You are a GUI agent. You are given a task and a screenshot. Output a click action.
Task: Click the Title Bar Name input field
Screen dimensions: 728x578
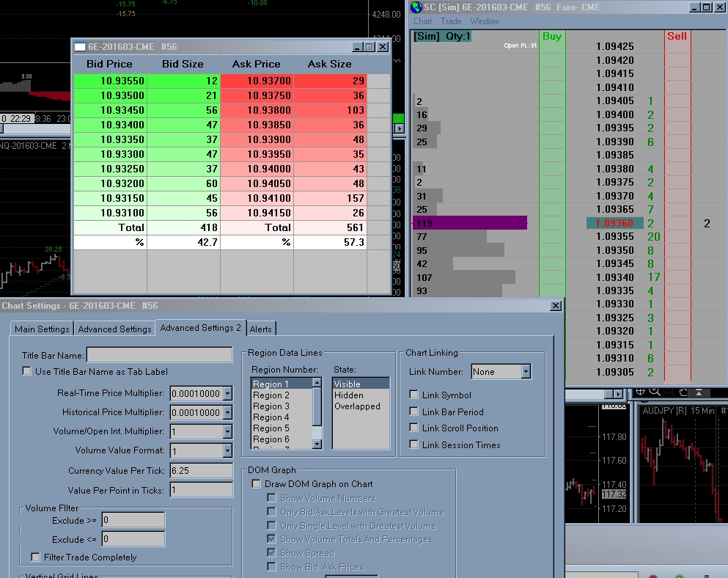pyautogui.click(x=159, y=356)
